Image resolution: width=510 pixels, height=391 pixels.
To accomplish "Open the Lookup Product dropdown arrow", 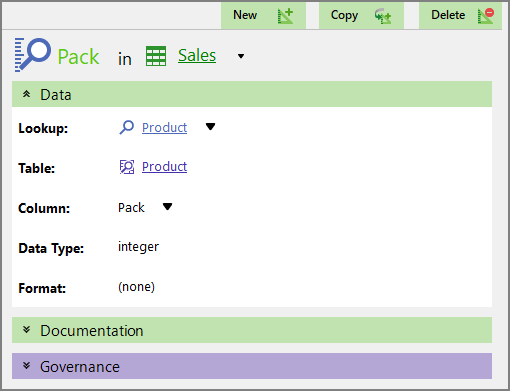I will [210, 127].
